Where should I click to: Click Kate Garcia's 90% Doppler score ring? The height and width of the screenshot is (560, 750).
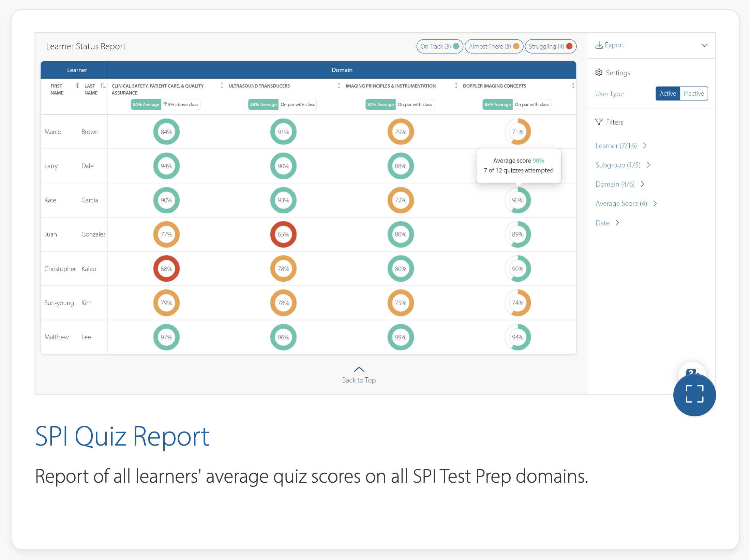(x=517, y=200)
